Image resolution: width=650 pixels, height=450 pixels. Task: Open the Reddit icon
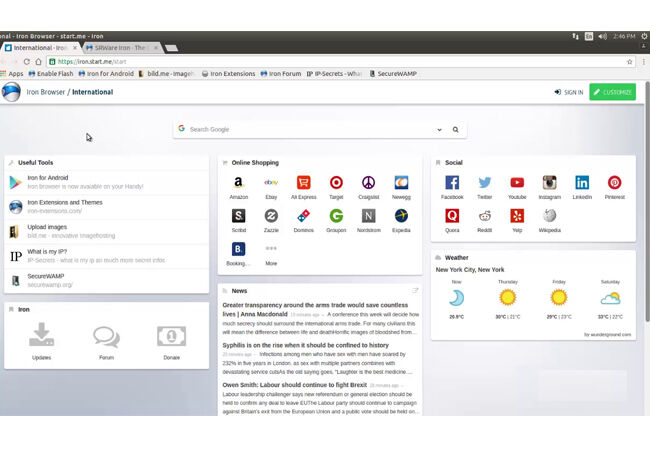[485, 216]
